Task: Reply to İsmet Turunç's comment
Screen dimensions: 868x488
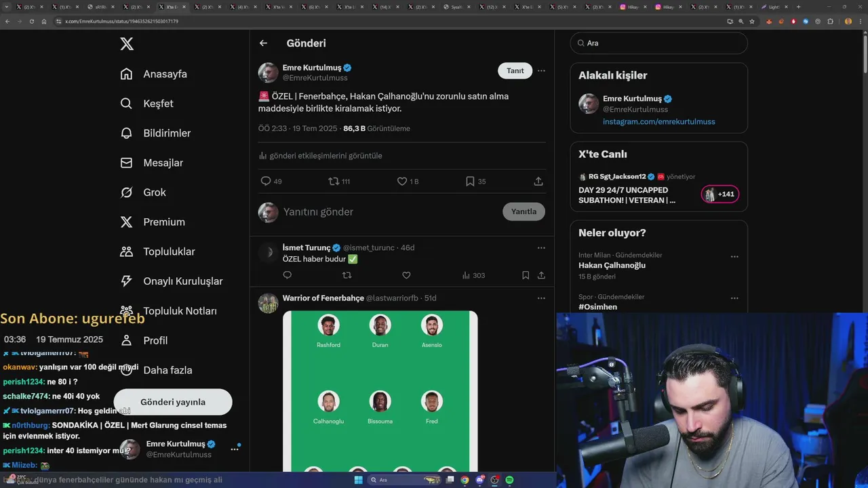Action: point(288,275)
